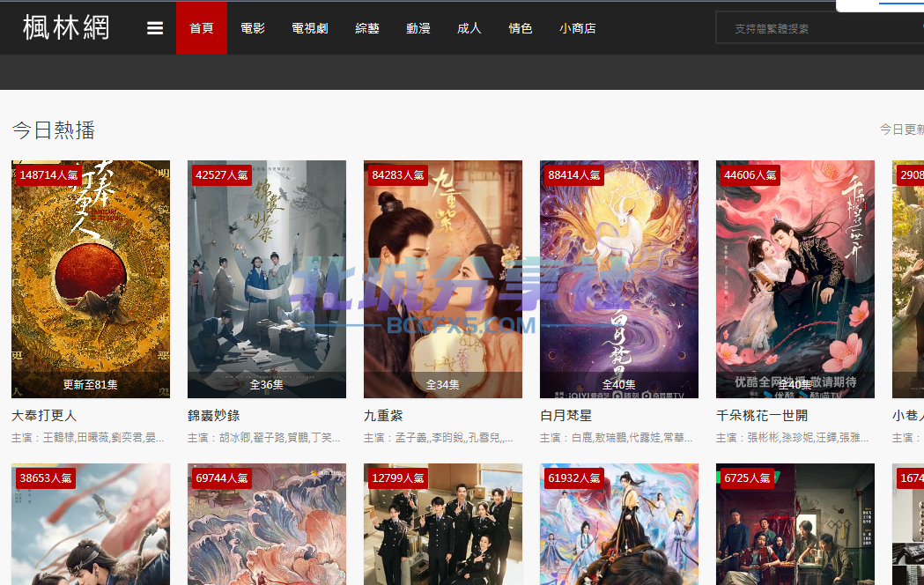
Task: Open the poster with 69744人氣 badge
Action: (x=267, y=524)
